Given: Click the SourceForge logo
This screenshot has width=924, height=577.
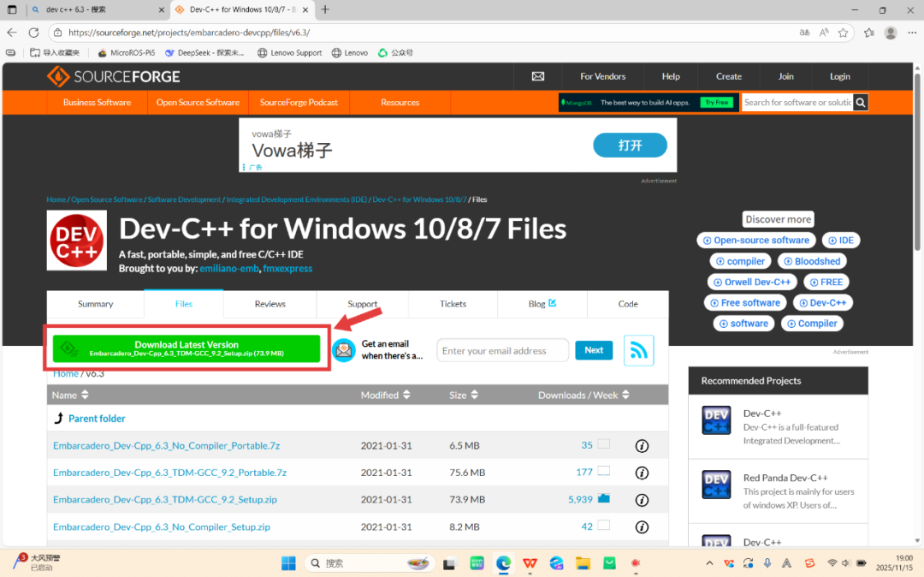Looking at the screenshot, I should [x=114, y=76].
